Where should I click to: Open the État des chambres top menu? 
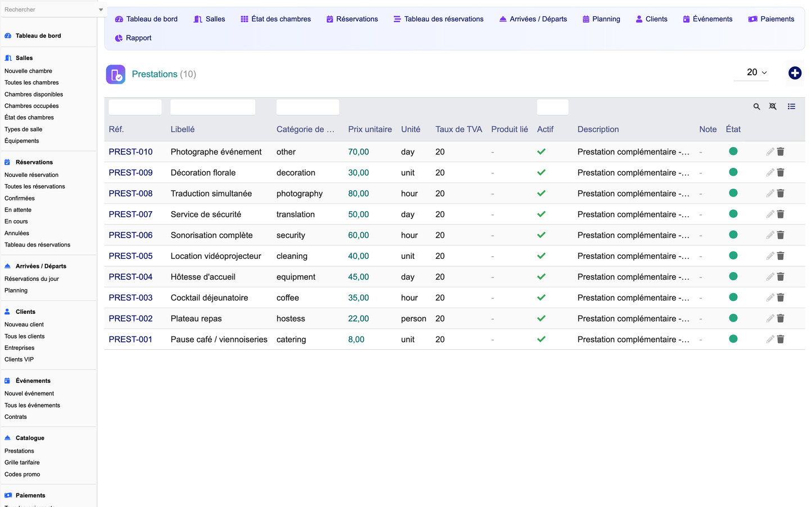(275, 19)
